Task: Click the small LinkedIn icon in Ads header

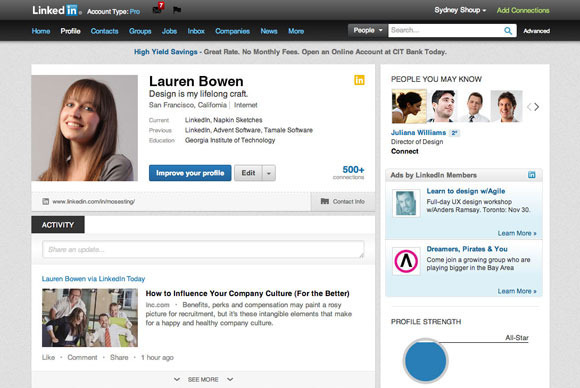Action: pyautogui.click(x=532, y=175)
